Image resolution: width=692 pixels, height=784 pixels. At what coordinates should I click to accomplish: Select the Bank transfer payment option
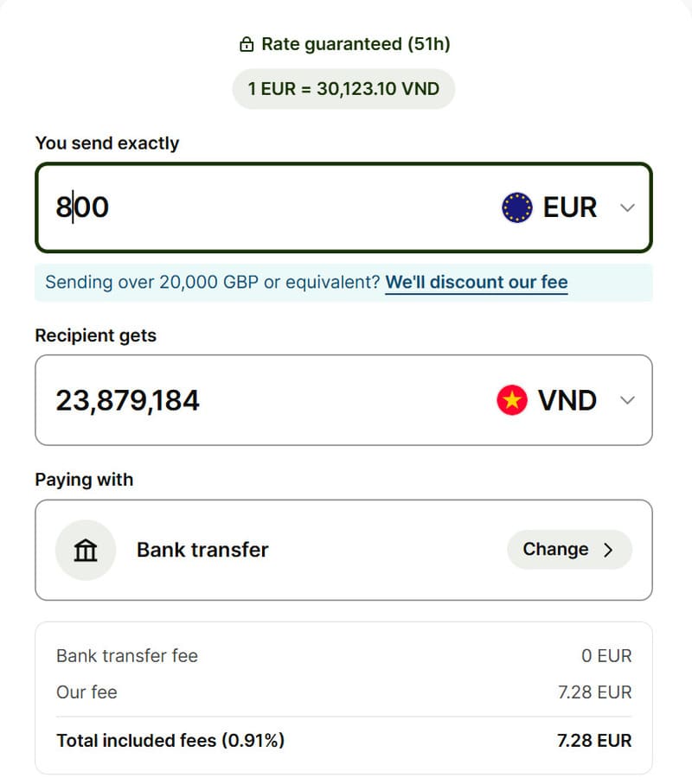pyautogui.click(x=202, y=550)
